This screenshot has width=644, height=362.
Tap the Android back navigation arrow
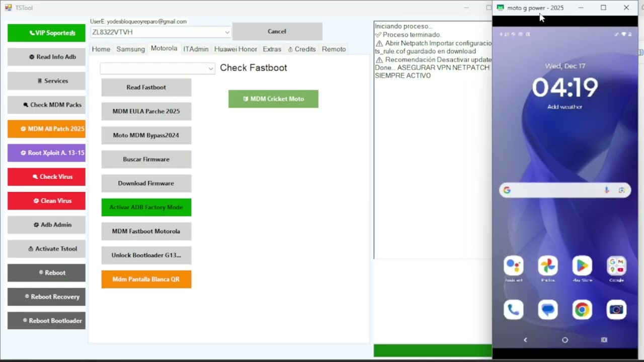525,340
